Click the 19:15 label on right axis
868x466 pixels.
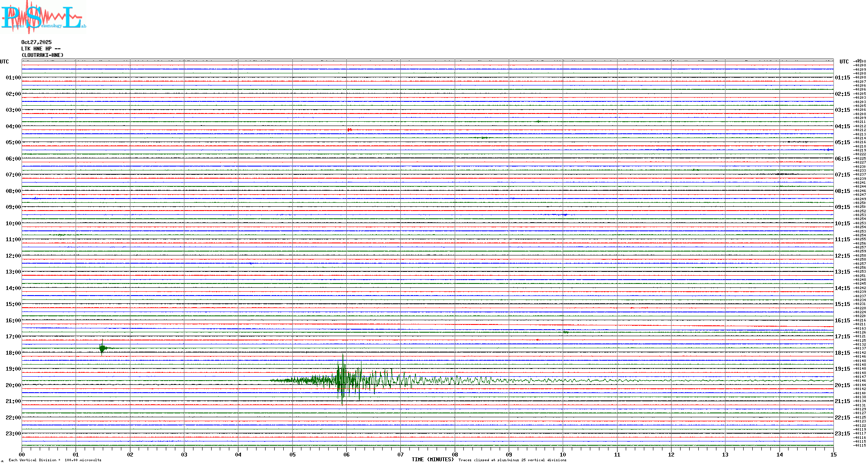[842, 369]
